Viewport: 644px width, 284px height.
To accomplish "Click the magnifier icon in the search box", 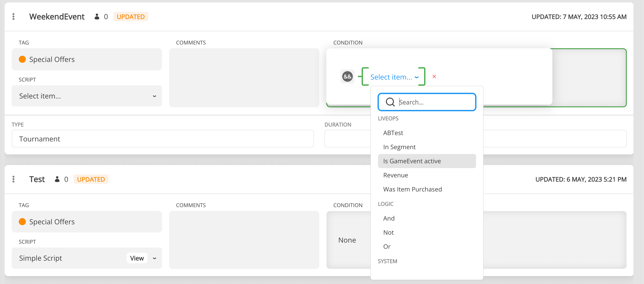I will (390, 102).
